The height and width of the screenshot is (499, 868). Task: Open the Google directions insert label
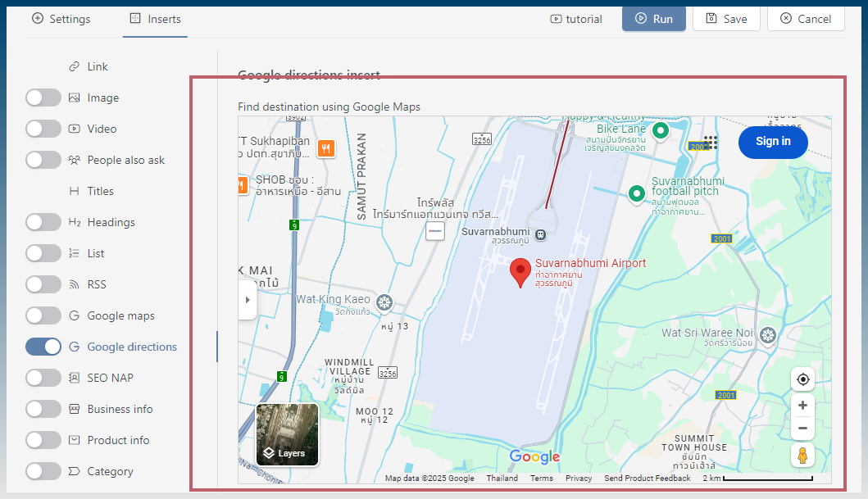(x=132, y=347)
